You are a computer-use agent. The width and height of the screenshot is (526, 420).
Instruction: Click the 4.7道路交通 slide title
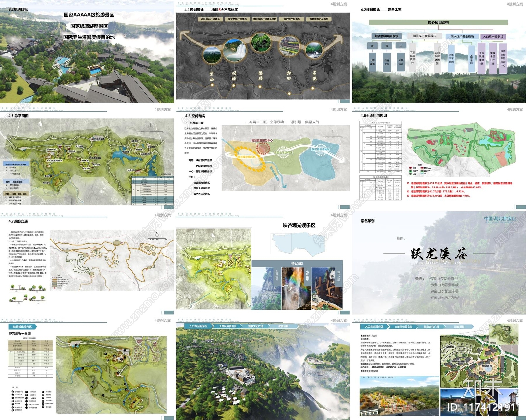coord(18,221)
